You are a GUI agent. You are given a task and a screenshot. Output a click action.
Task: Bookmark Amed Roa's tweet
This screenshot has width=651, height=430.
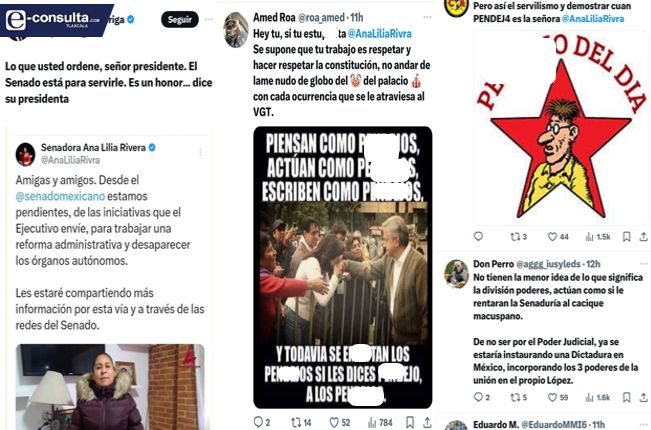coord(410,422)
